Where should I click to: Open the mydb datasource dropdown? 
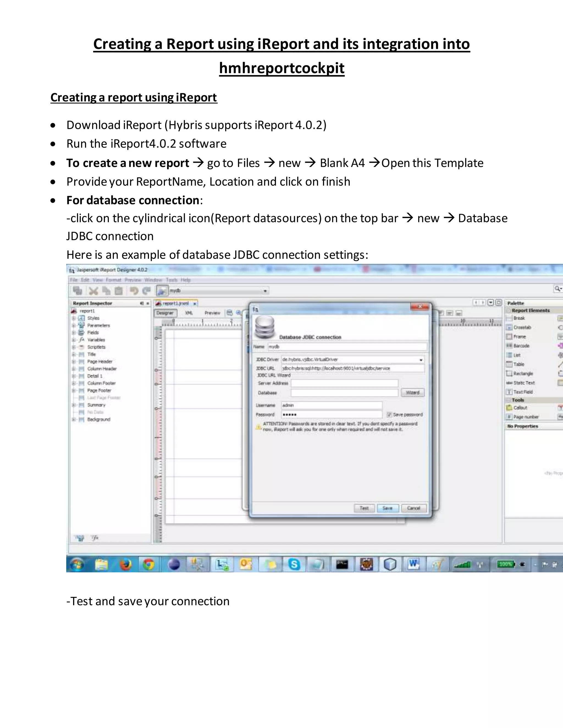click(265, 291)
